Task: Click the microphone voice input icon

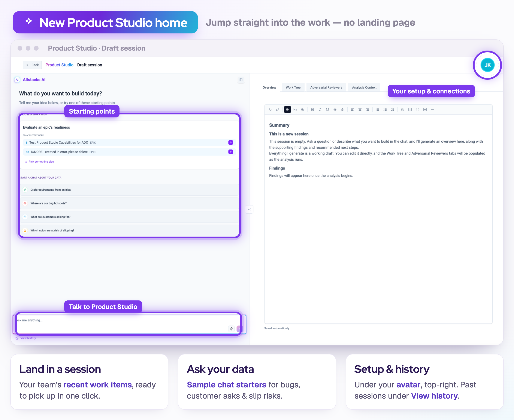Action: 231,329
